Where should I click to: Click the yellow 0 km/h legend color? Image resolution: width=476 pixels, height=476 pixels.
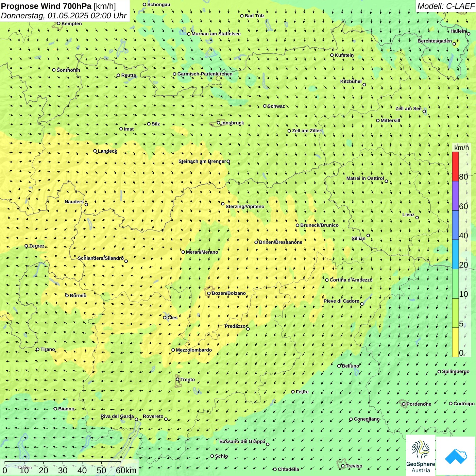[455, 342]
